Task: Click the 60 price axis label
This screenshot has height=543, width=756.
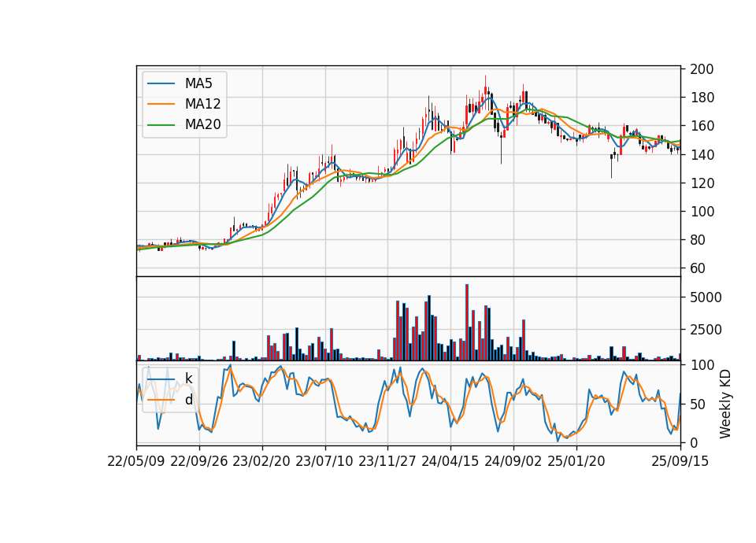Action: click(x=698, y=268)
